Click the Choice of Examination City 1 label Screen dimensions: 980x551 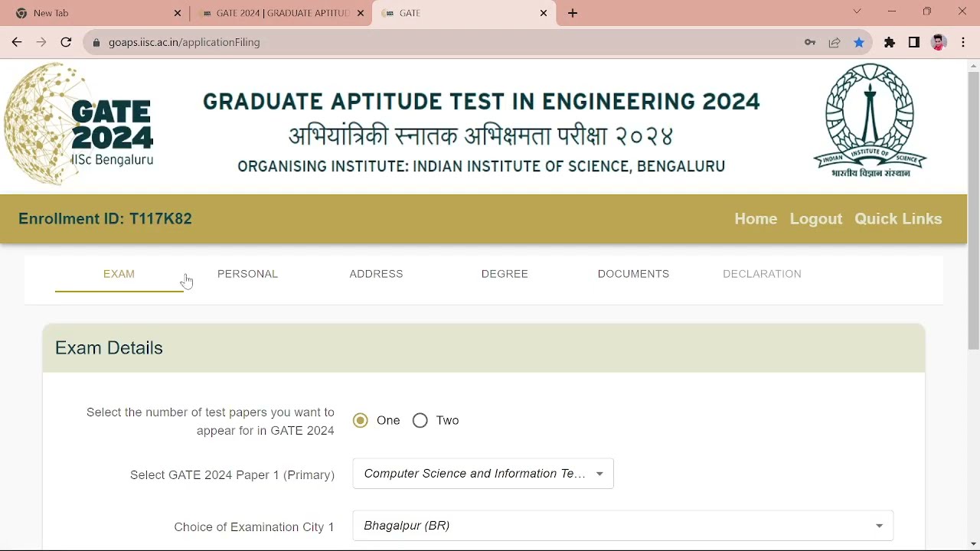tap(254, 527)
